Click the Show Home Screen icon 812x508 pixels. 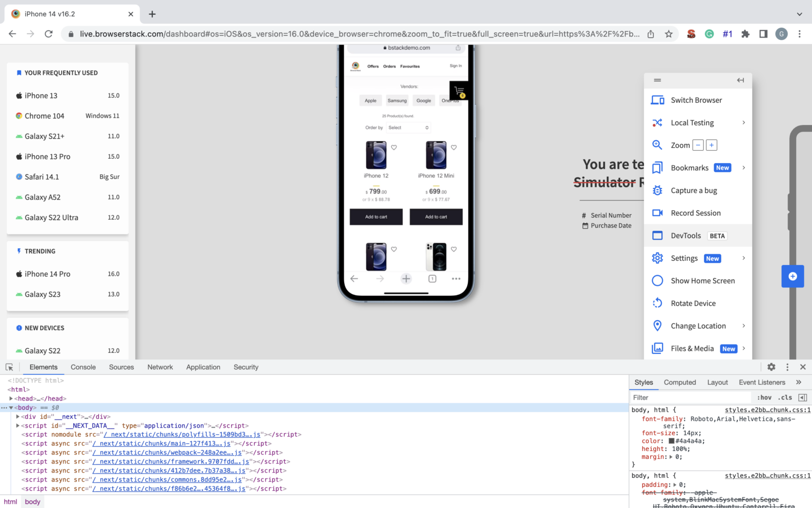point(657,280)
